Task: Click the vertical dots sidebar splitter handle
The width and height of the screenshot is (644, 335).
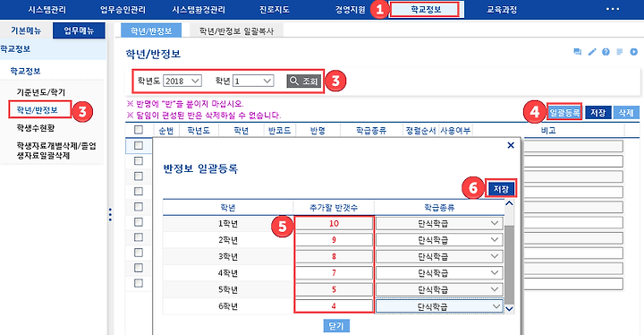Action: pos(110,215)
